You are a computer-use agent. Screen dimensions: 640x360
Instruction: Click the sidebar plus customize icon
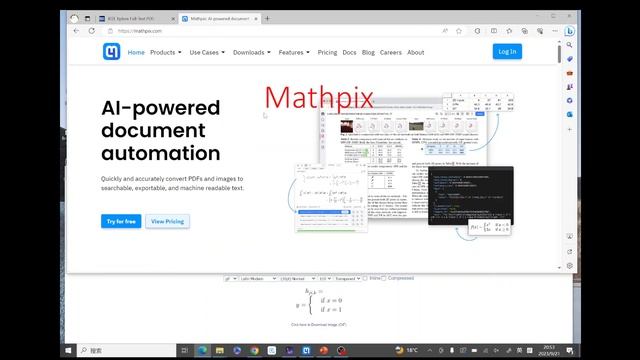570,129
